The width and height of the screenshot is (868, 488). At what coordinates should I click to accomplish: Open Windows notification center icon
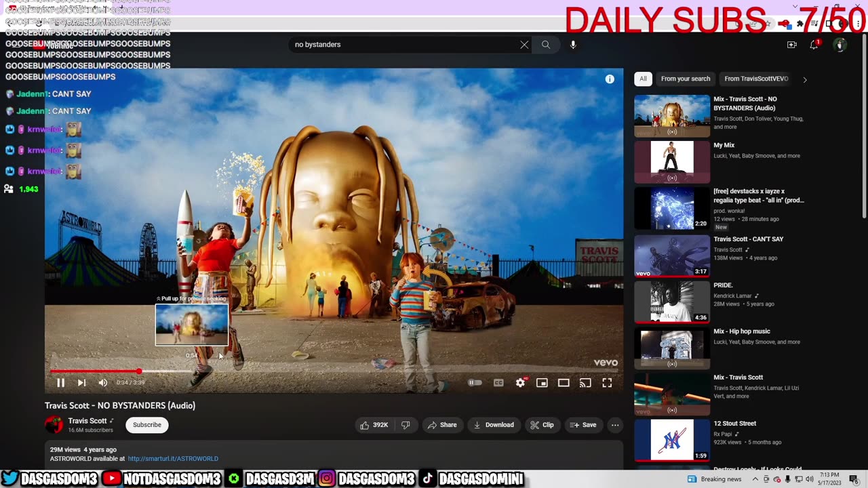pyautogui.click(x=854, y=479)
